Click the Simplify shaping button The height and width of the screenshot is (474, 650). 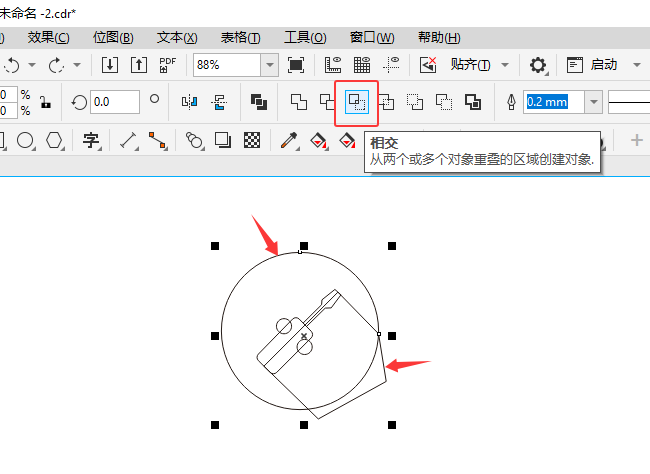point(386,102)
